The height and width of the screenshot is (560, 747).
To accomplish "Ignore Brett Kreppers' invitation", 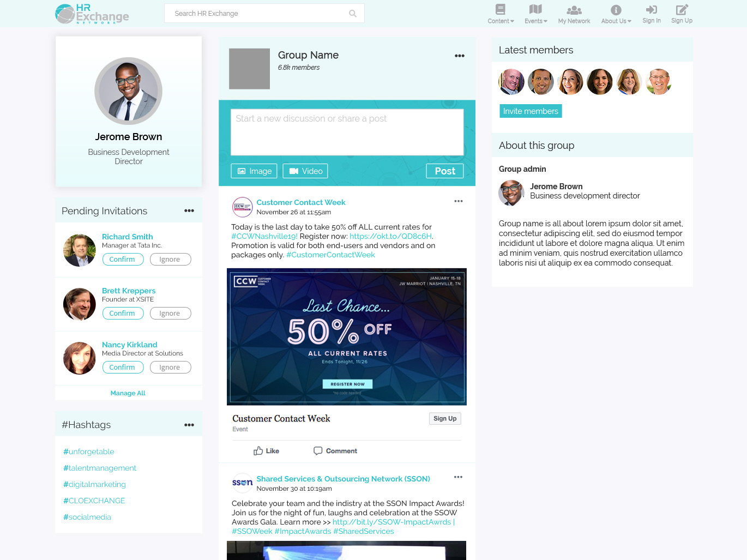I will point(170,314).
